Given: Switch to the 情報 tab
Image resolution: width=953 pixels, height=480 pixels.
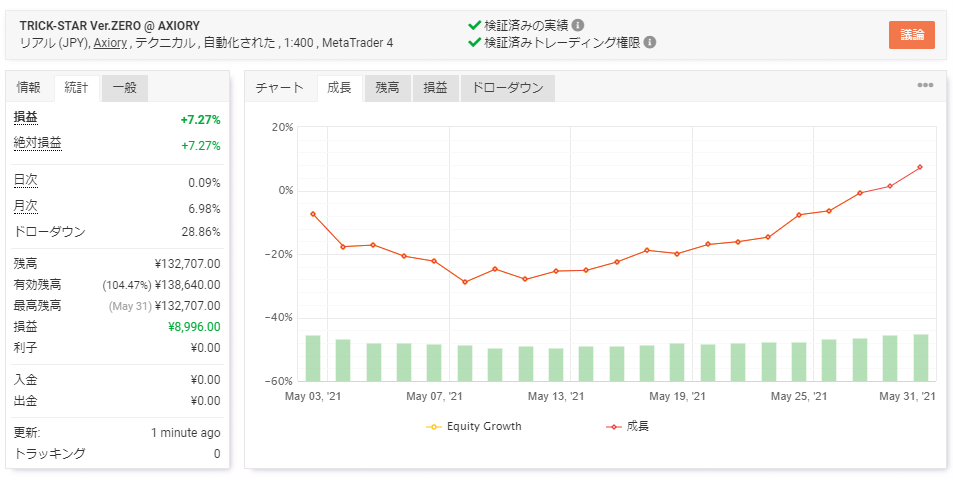Looking at the screenshot, I should [x=29, y=88].
